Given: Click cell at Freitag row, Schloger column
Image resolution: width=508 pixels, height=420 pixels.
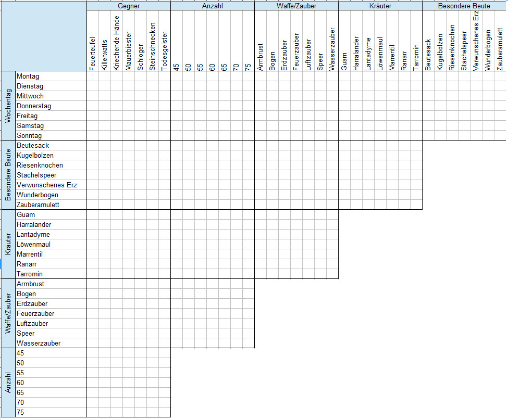Looking at the screenshot, I should tap(140, 116).
